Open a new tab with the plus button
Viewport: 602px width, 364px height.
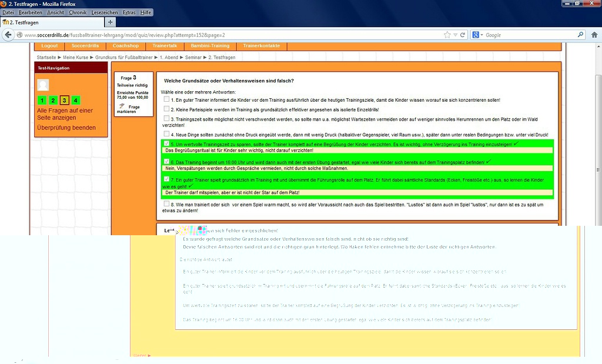pyautogui.click(x=111, y=22)
